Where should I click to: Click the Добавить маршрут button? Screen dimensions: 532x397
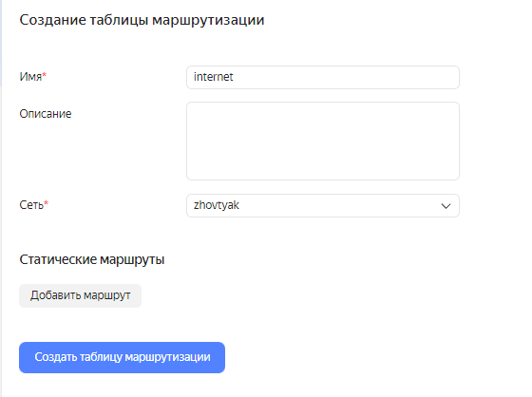click(80, 295)
